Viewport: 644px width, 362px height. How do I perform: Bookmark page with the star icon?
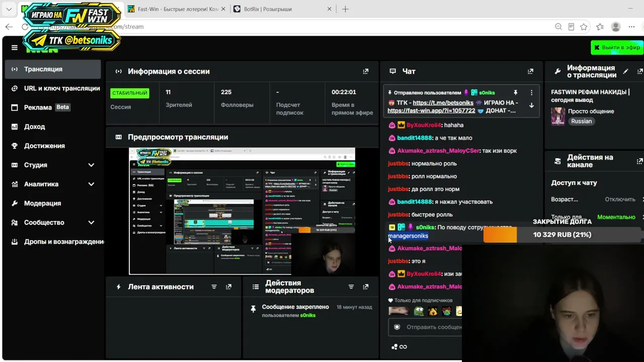584,27
